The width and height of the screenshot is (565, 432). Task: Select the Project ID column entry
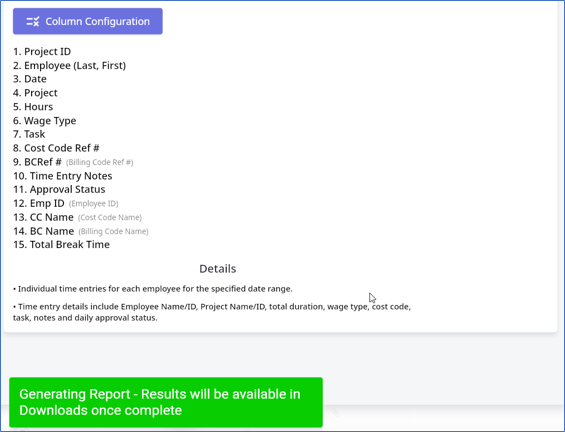pos(42,52)
